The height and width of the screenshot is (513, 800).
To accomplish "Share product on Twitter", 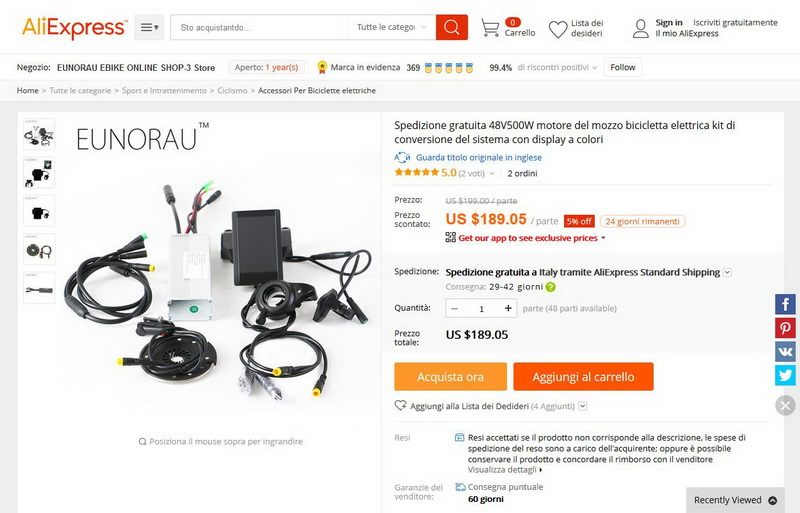I will point(785,375).
